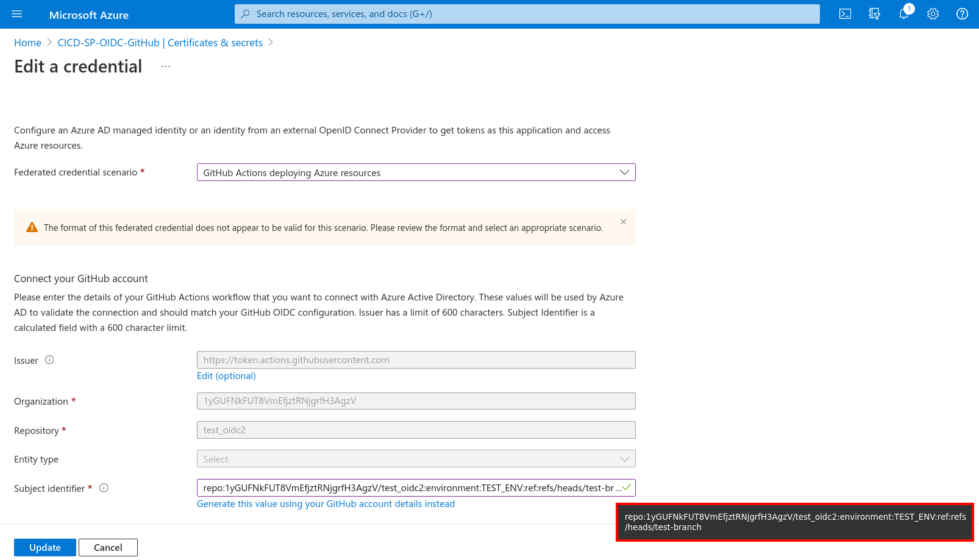
Task: Open the help question mark icon
Action: tap(962, 14)
